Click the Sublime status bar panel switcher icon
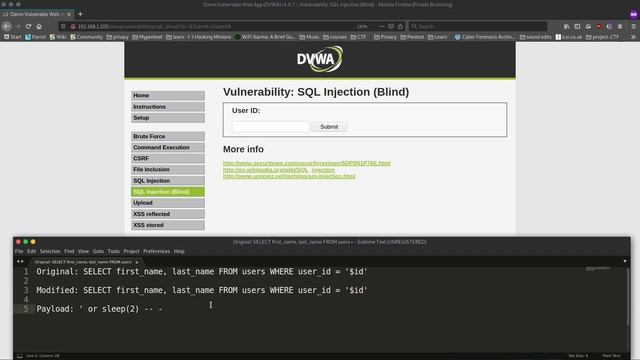Image resolution: width=640 pixels, height=360 pixels. click(19, 356)
